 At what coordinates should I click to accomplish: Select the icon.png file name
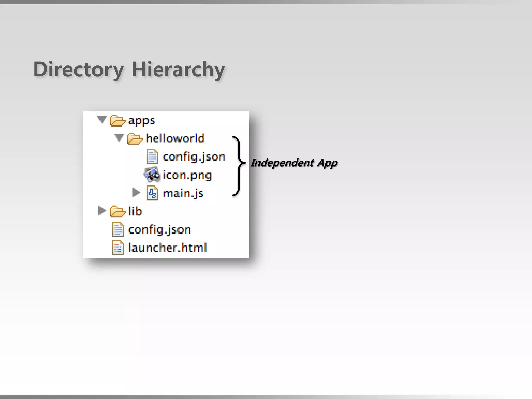187,175
